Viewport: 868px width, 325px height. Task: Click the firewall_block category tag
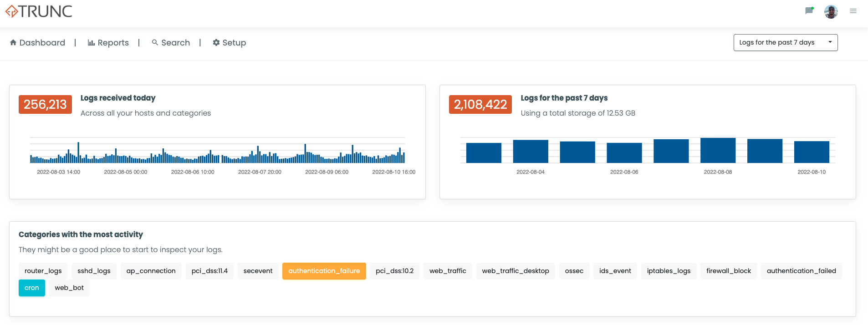[x=728, y=271]
